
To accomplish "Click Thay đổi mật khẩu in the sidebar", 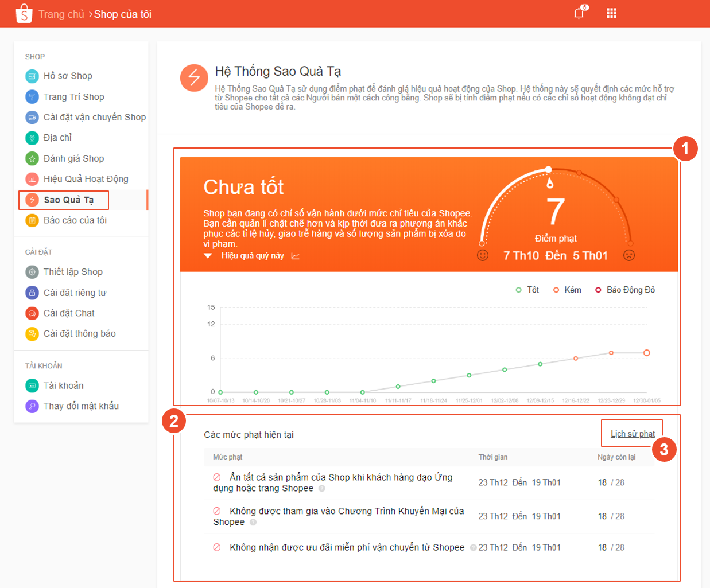I will 82,406.
